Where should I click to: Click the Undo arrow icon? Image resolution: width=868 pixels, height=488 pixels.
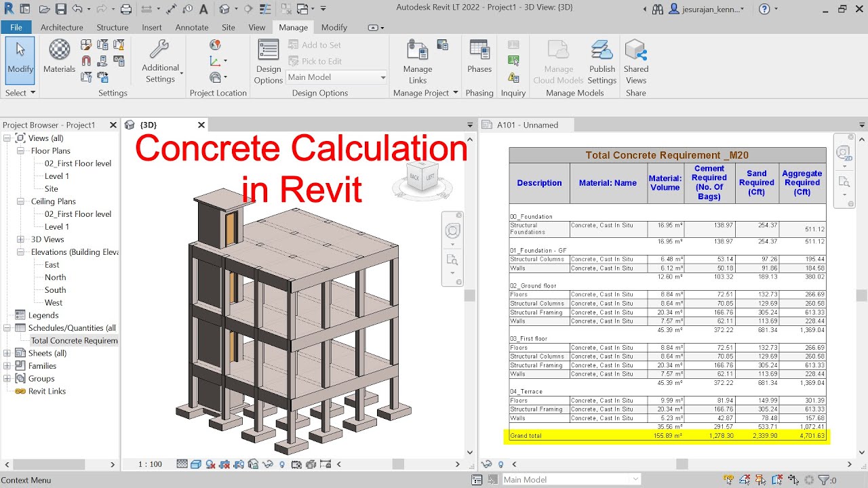[77, 9]
